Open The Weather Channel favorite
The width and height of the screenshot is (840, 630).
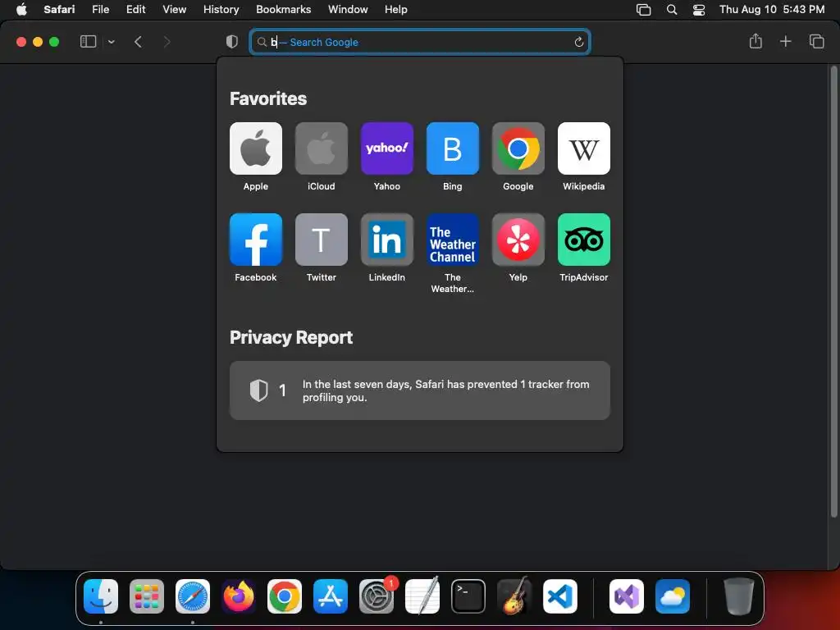click(x=452, y=240)
